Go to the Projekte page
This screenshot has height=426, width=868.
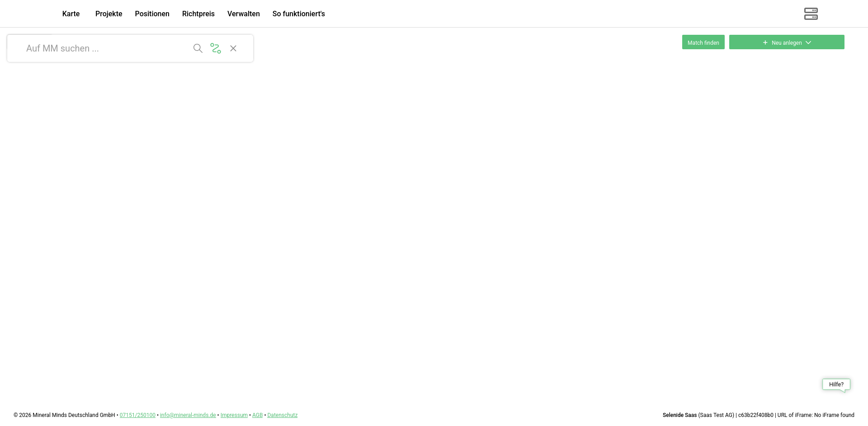click(108, 14)
